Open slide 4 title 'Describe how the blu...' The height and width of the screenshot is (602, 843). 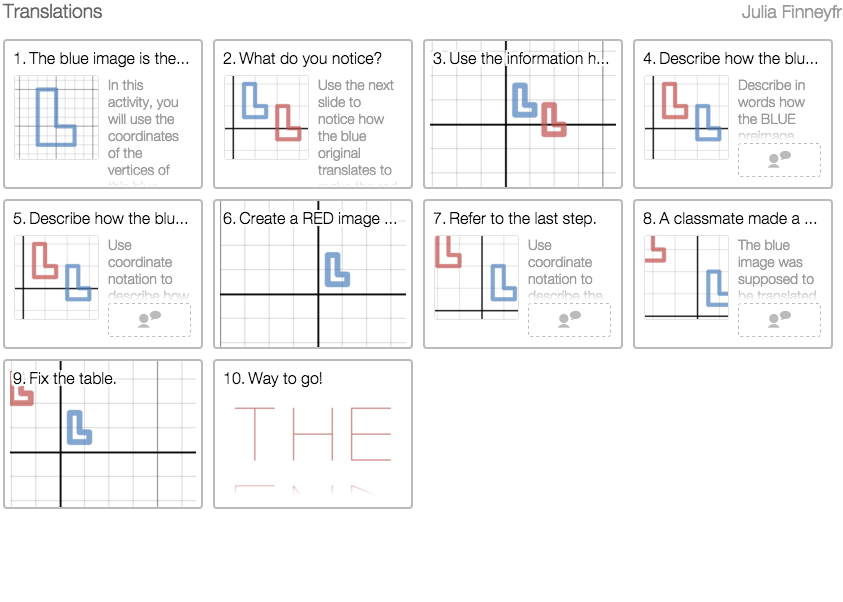738,59
